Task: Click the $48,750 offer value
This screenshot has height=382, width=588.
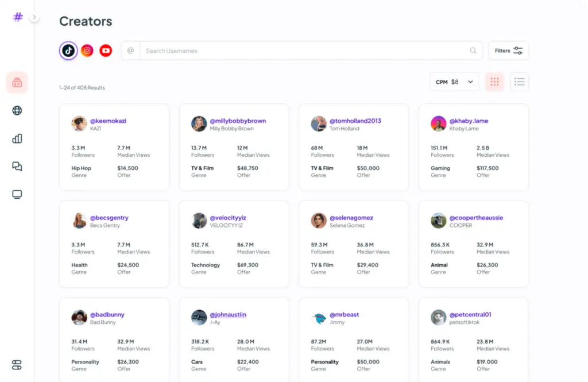Action: tap(247, 168)
